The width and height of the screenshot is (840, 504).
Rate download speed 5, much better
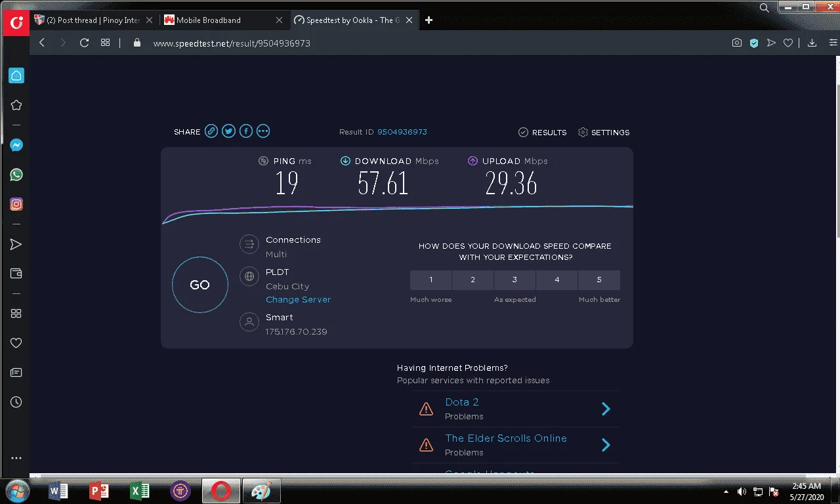(598, 280)
